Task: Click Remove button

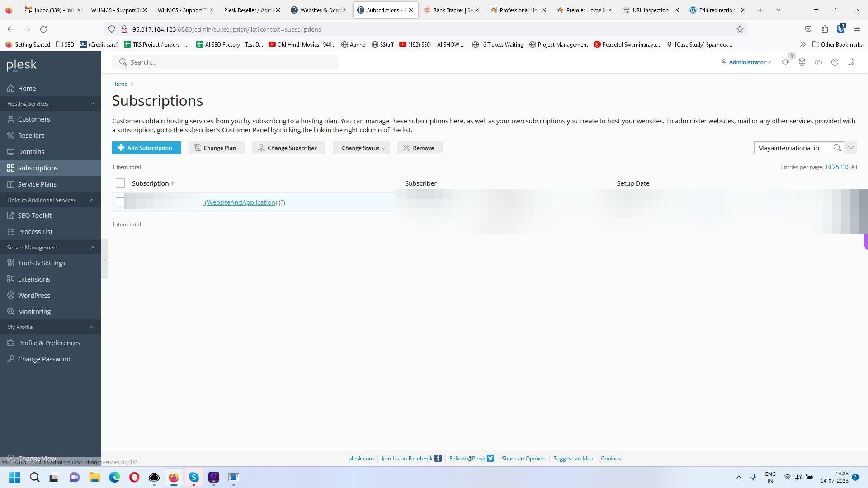Action: click(420, 148)
